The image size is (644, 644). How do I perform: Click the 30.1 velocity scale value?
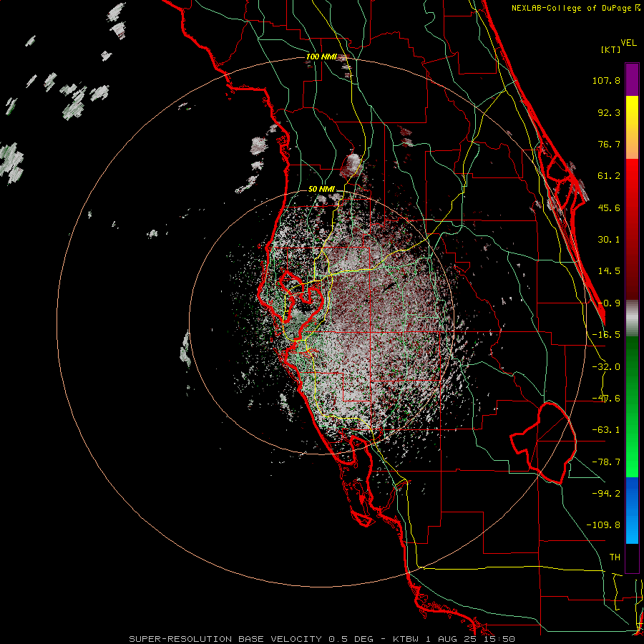coord(609,240)
